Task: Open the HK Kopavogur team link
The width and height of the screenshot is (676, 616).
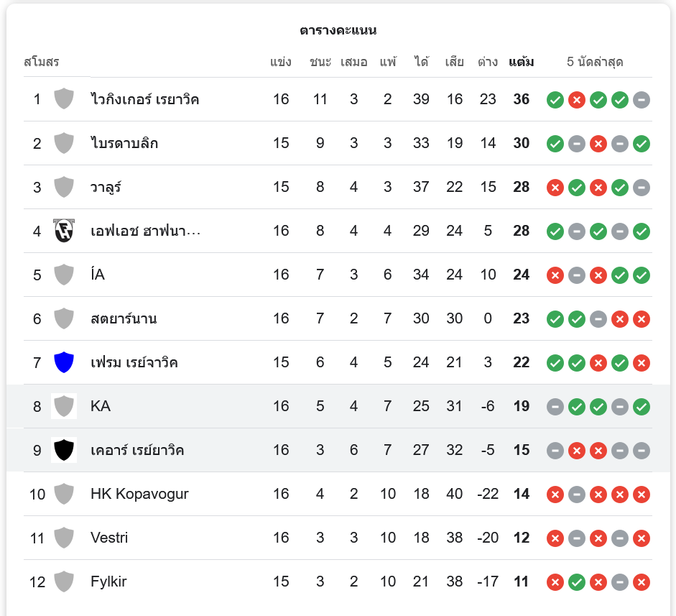Action: click(139, 494)
